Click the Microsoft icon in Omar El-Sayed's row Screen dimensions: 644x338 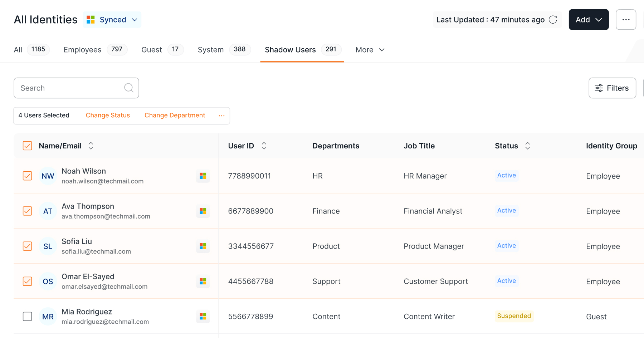tap(203, 281)
